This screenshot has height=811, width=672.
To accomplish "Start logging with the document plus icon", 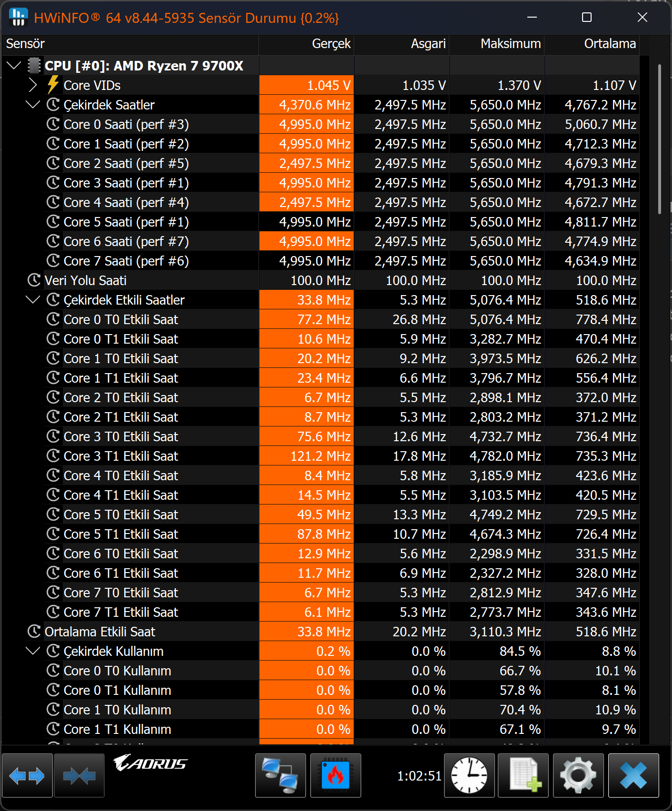I will 523,776.
